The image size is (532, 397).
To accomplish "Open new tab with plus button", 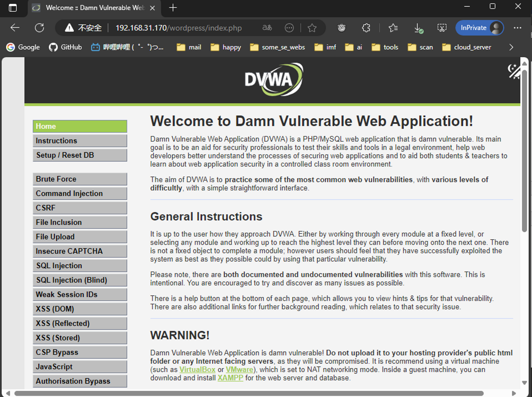I will (x=173, y=8).
